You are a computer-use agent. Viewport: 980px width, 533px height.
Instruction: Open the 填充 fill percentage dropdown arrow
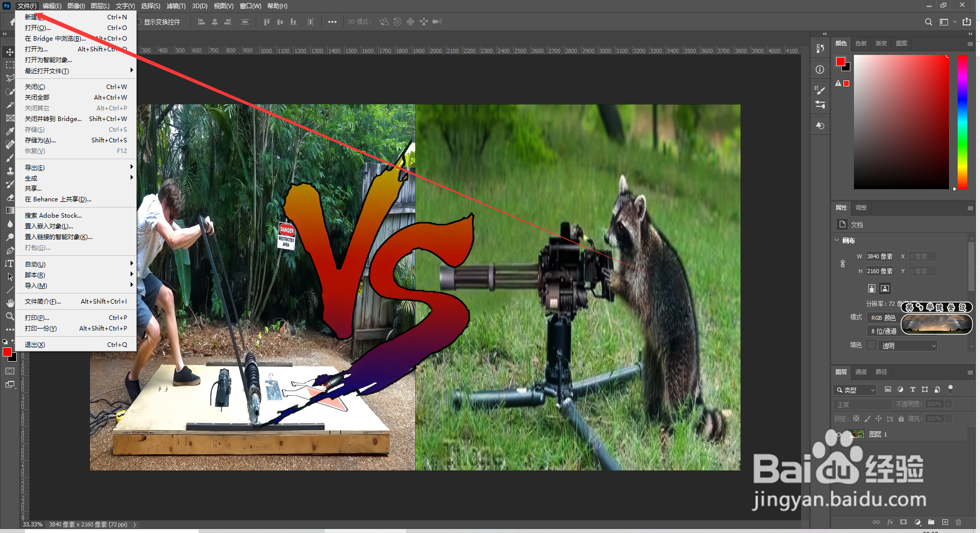click(x=948, y=419)
